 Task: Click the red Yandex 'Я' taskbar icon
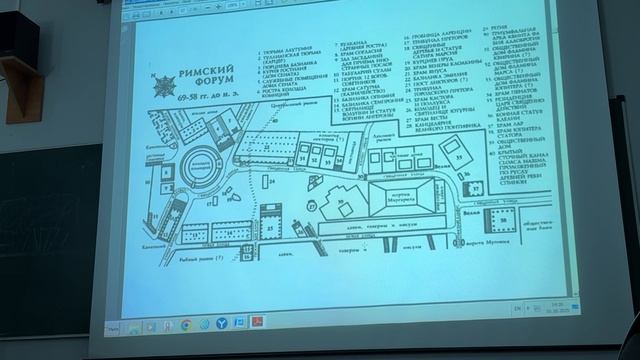point(168,326)
